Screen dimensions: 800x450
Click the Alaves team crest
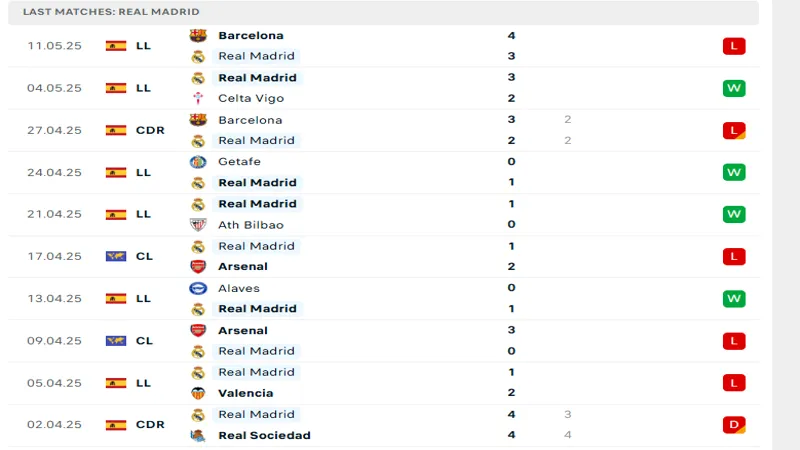(x=198, y=288)
